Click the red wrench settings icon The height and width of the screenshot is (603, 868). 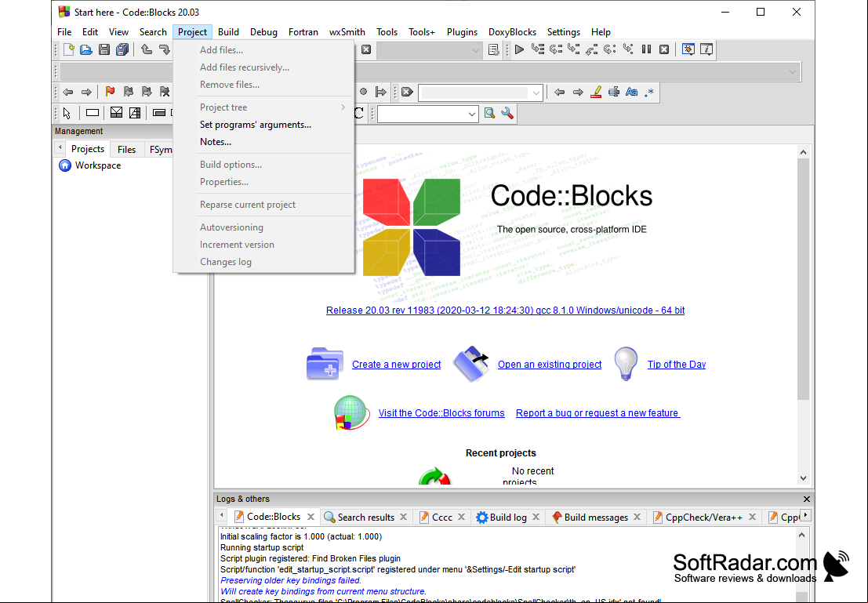(507, 114)
